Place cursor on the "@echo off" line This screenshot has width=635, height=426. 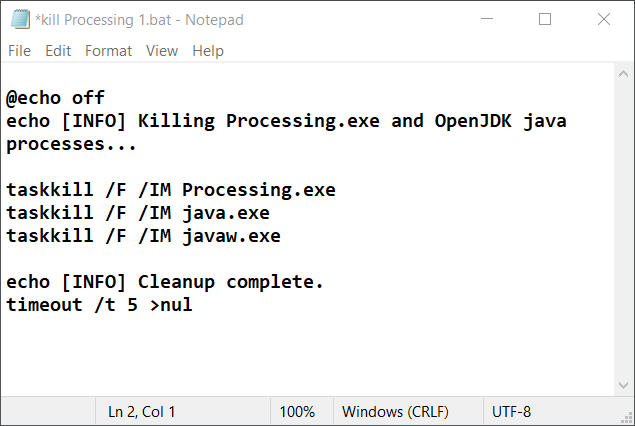point(55,98)
